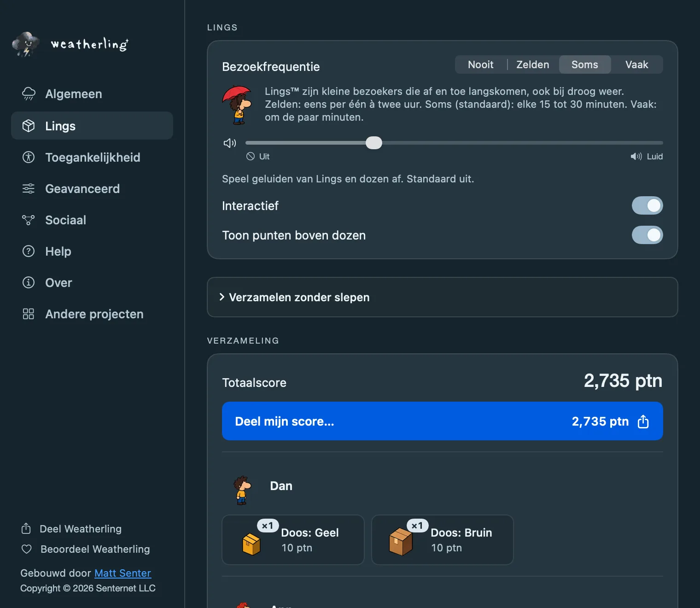The height and width of the screenshot is (608, 700).
Task: Click the Dan character avatar
Action: [x=242, y=491]
